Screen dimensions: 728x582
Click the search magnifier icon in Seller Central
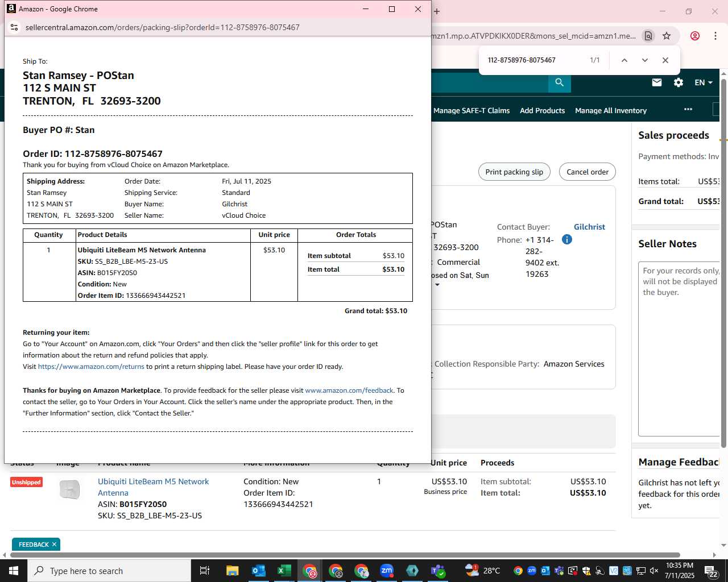[x=560, y=82]
